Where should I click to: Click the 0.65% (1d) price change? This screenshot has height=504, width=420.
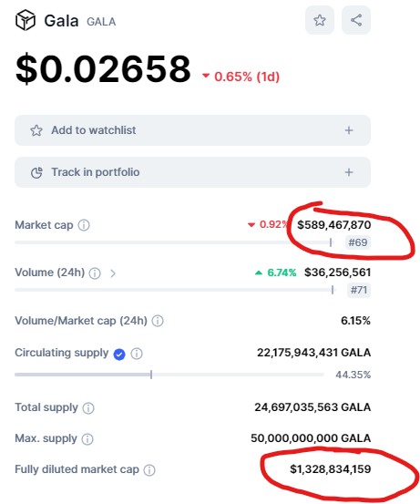pos(241,77)
